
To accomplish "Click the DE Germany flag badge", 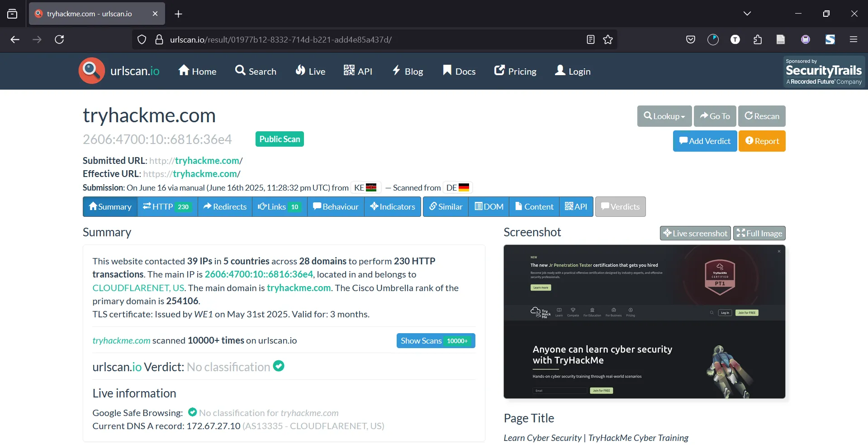I will point(458,187).
